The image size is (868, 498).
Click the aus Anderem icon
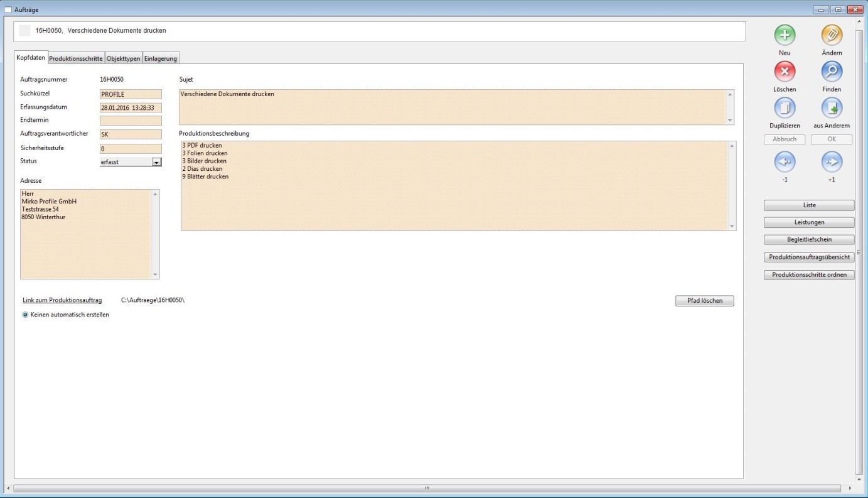(832, 108)
